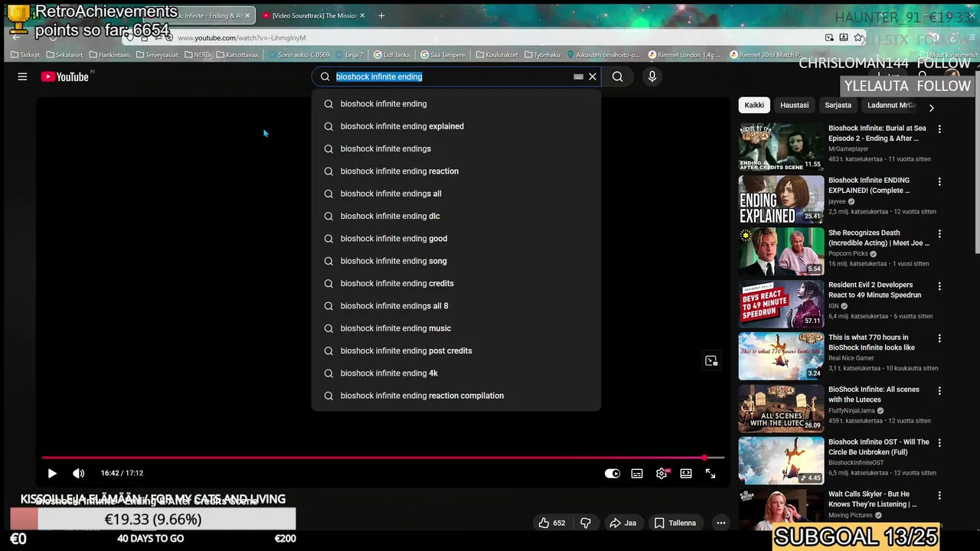Seek on the red video progress bar
Image resolution: width=980 pixels, height=551 pixels.
click(x=383, y=458)
